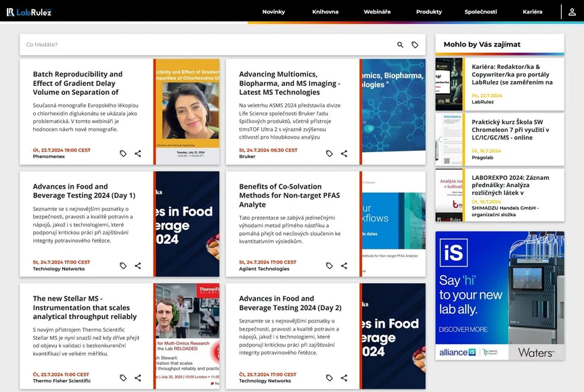Share the Food and Beverage Day 2 card
The width and height of the screenshot is (584, 392).
[344, 378]
